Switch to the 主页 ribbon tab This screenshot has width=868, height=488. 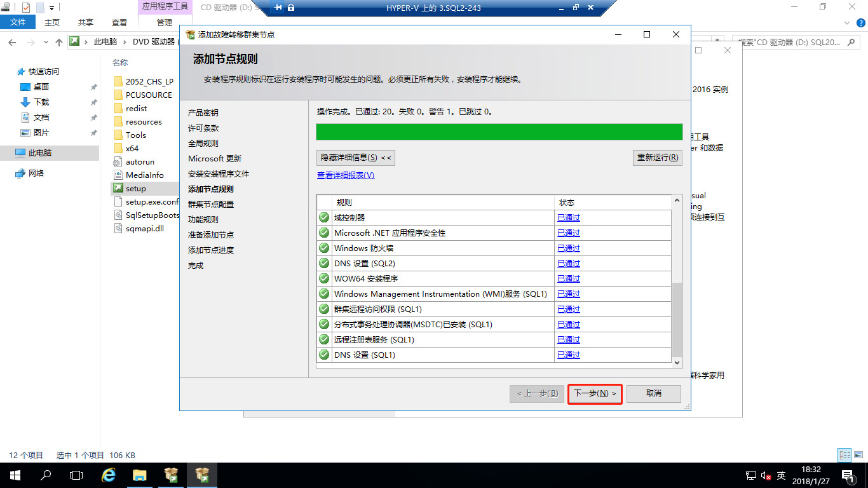pos(52,22)
